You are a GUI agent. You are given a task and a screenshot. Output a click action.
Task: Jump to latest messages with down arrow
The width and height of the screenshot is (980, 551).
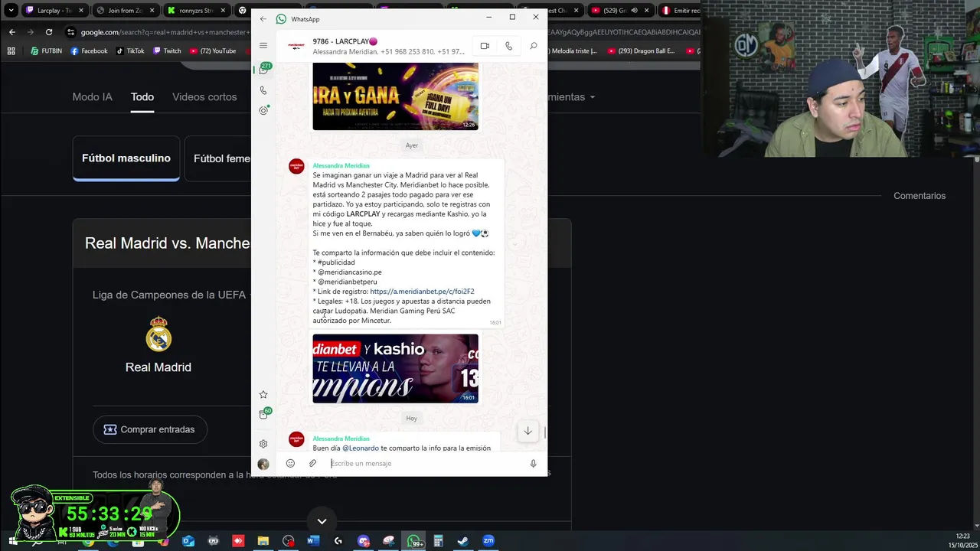(528, 431)
